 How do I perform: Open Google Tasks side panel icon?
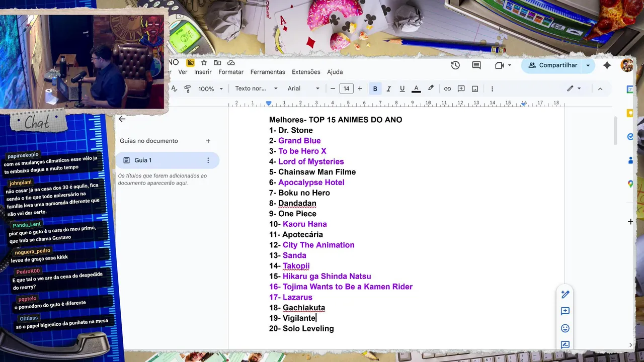(630, 137)
